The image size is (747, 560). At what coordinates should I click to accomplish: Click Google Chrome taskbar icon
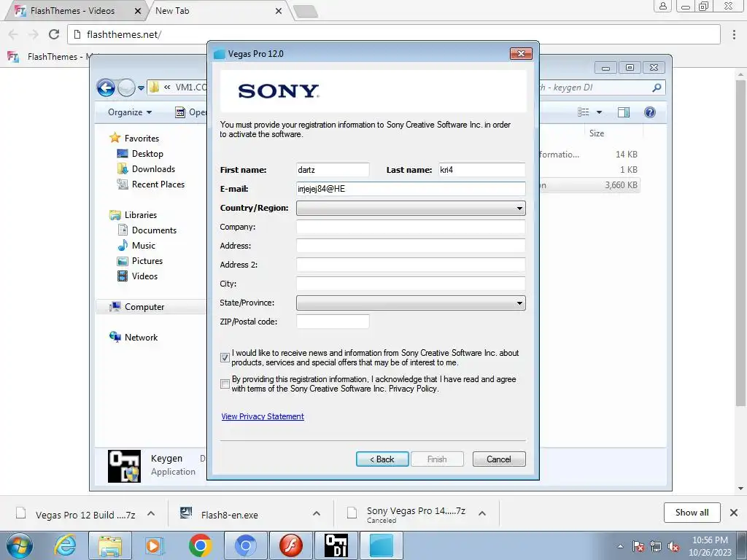(x=200, y=545)
